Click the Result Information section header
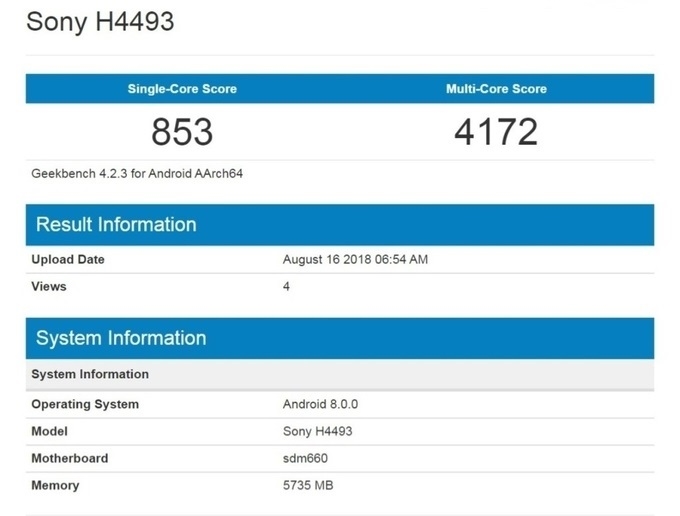The image size is (680, 516). click(116, 224)
